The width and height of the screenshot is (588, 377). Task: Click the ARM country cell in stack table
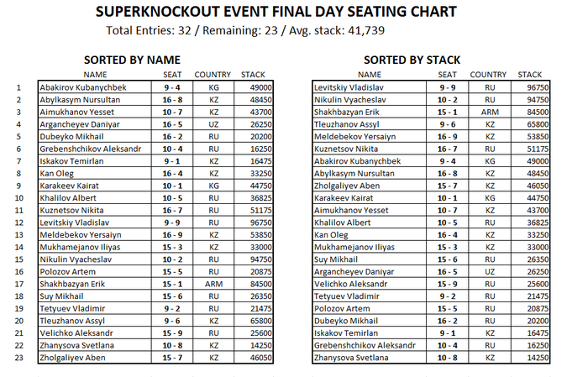tap(490, 112)
